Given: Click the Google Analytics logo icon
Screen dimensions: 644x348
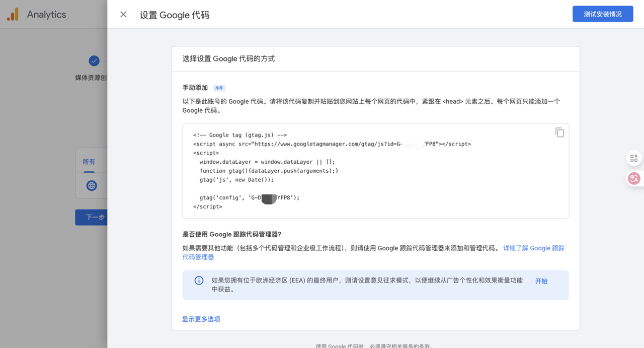Looking at the screenshot, I should click(x=13, y=15).
